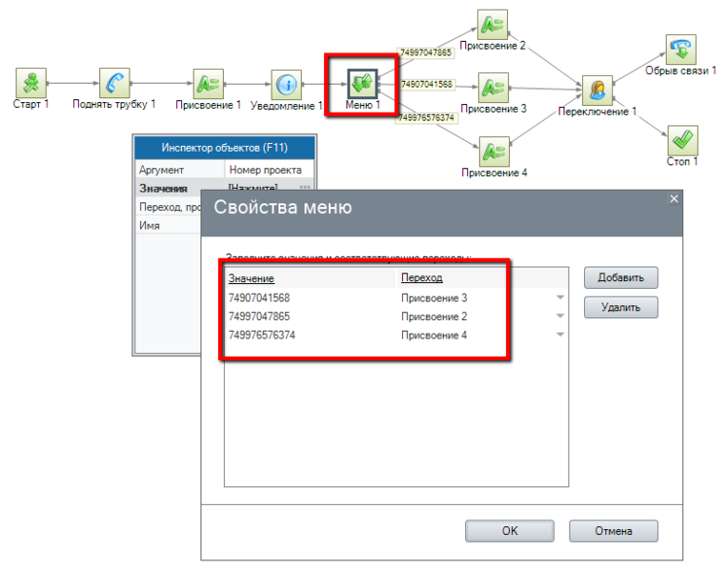Select the Имя property row
Screen dimensions: 728x571
169,225
